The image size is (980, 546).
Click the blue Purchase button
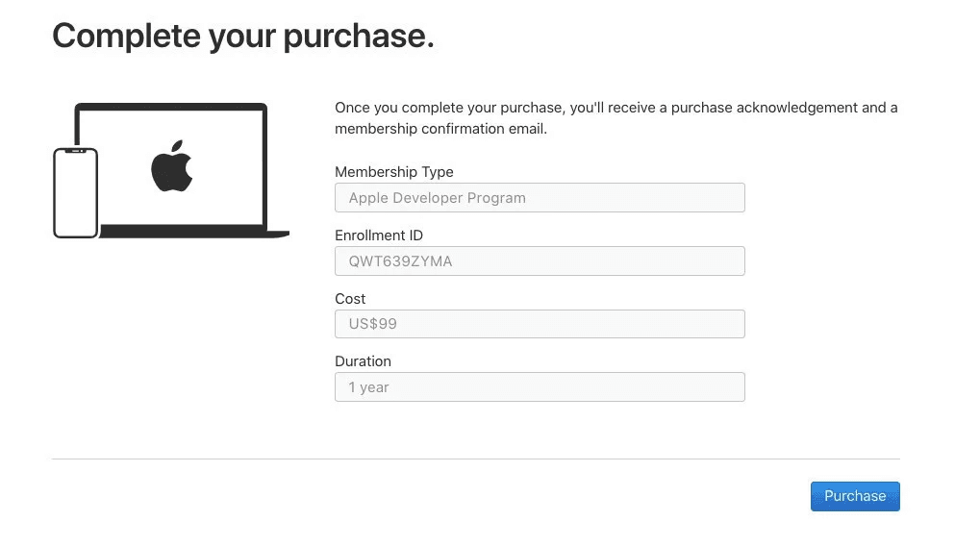[x=854, y=496]
